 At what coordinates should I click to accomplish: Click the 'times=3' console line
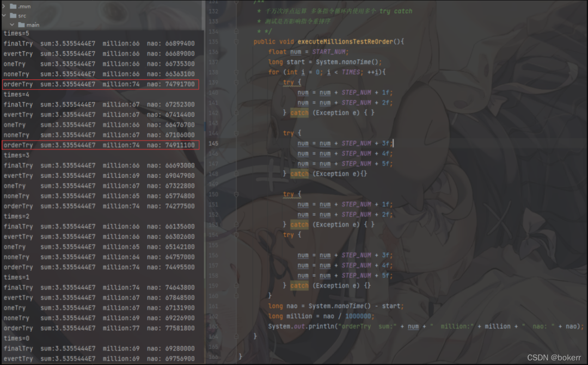coord(16,155)
